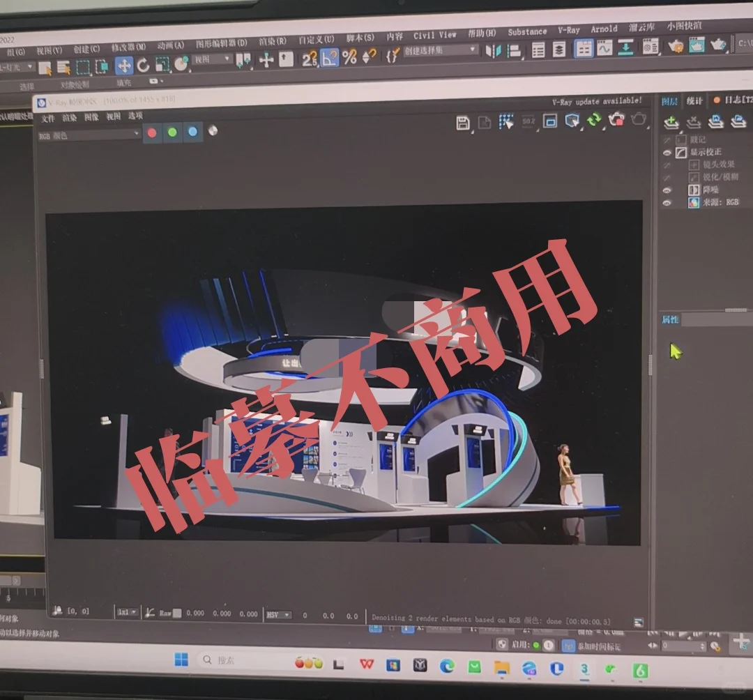Click V-Ray link-to-viewport window icon
This screenshot has width=753, height=700.
coord(572,120)
